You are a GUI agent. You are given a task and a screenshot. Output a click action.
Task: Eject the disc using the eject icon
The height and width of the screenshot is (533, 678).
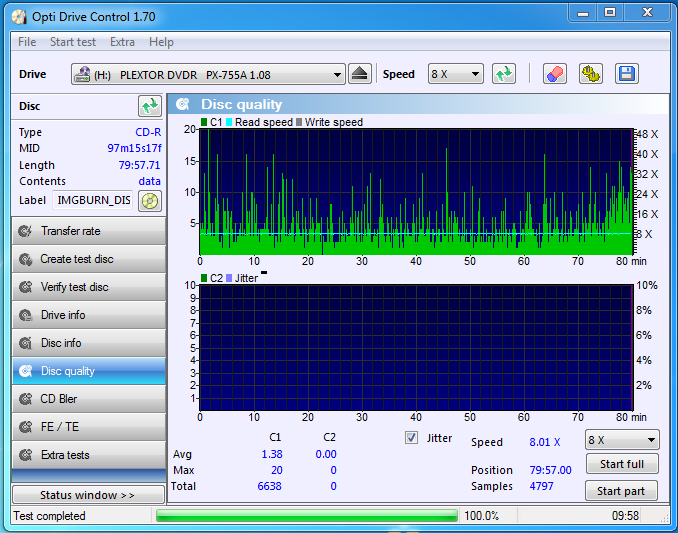coord(359,74)
